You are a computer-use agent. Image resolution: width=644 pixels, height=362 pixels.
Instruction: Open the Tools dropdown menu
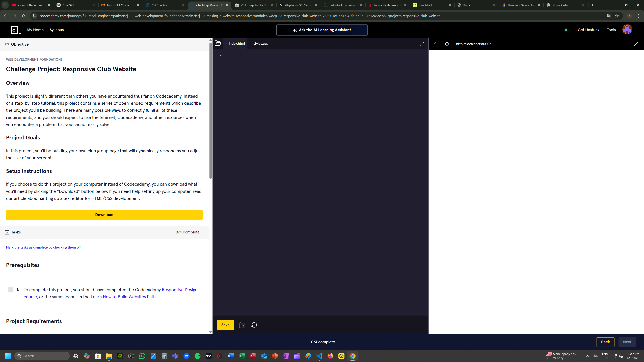611,30
